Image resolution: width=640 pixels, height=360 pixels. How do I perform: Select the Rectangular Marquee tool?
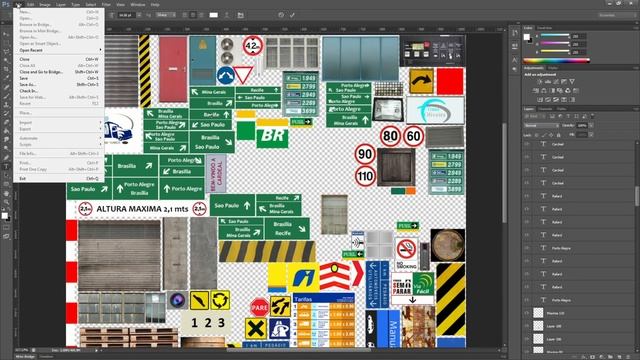point(6,43)
